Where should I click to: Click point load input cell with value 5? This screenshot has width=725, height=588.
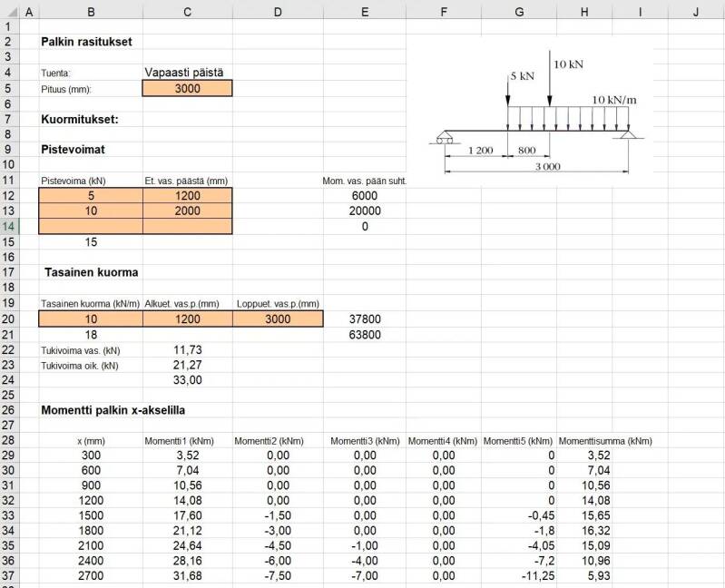pos(91,195)
